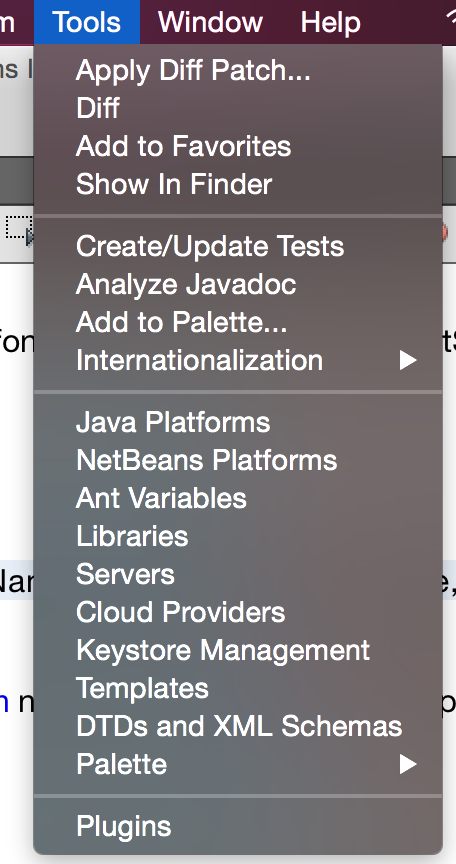The height and width of the screenshot is (864, 456).
Task: Select DTDs and XML Schemas
Action: pos(238,726)
